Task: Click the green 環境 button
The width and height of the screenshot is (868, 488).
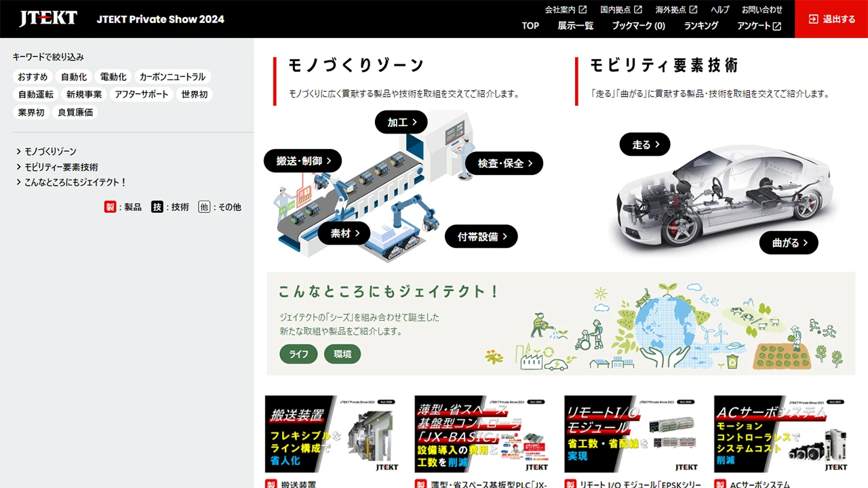Action: click(x=342, y=354)
